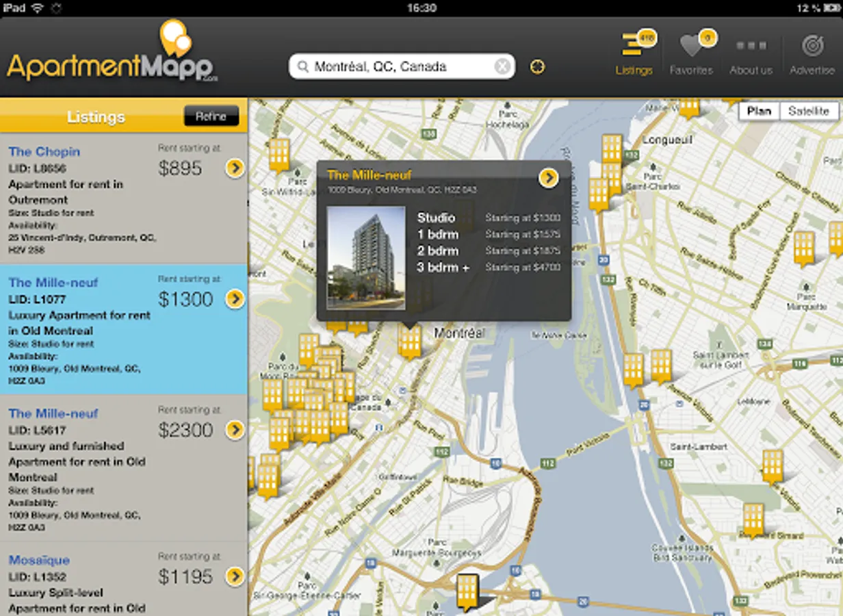The width and height of the screenshot is (843, 616).
Task: Clear the location search field
Action: [502, 66]
